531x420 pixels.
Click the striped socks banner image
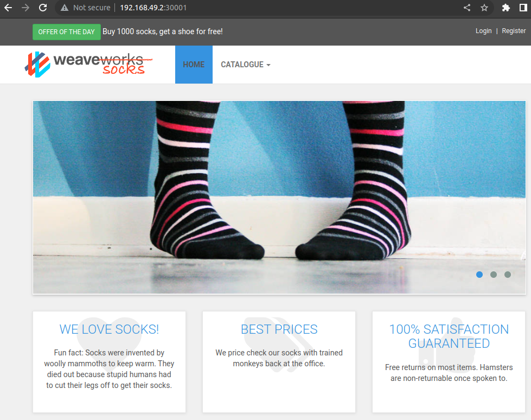[279, 198]
